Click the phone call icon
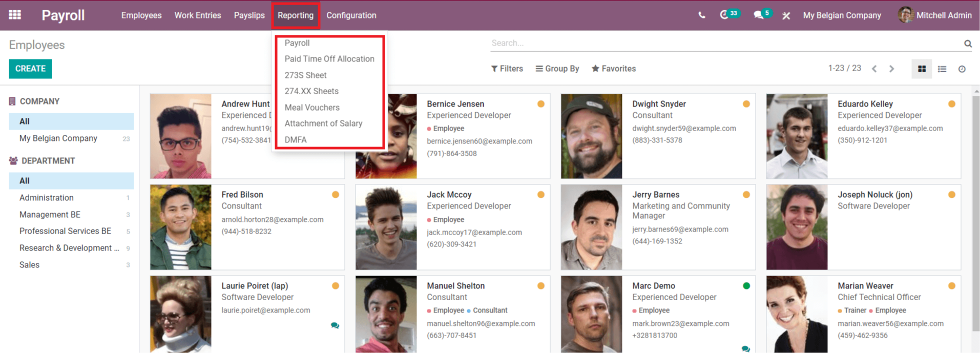Screen dimensions: 980x353 (702, 15)
